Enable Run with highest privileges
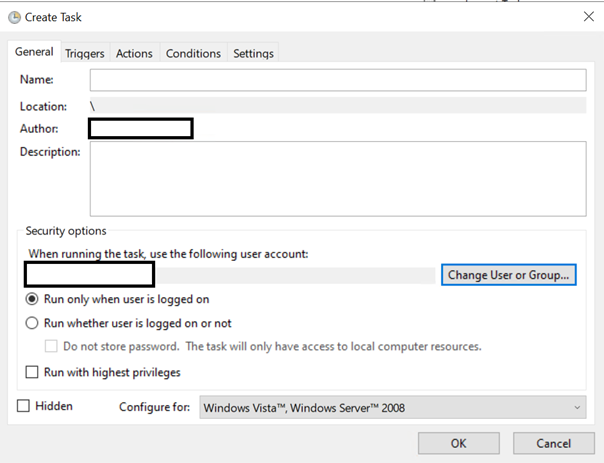The width and height of the screenshot is (604, 463). pos(33,373)
